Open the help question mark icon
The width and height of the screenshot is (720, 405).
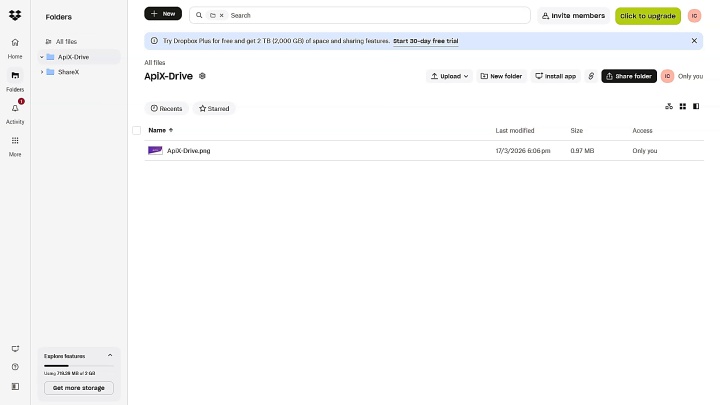pos(15,367)
